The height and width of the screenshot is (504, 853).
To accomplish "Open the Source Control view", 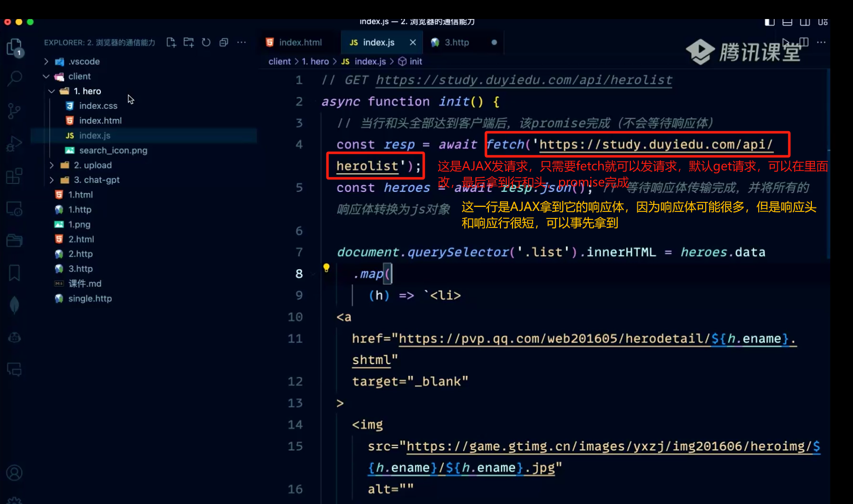I will [x=15, y=111].
